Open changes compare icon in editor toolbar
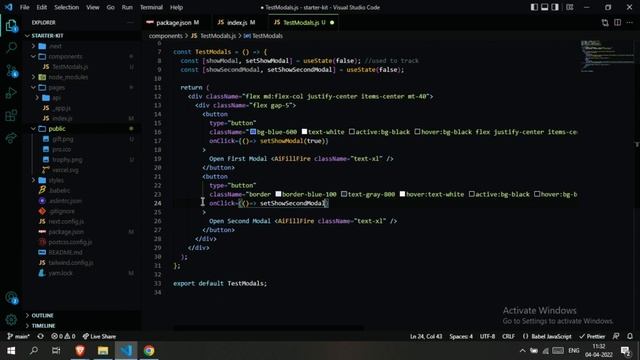Screen dimensions: 640x360 pyautogui.click(x=605, y=22)
